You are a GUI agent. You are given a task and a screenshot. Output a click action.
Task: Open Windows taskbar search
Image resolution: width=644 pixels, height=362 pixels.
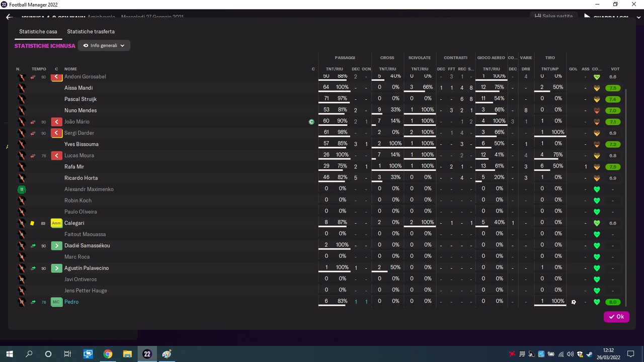pos(29,354)
